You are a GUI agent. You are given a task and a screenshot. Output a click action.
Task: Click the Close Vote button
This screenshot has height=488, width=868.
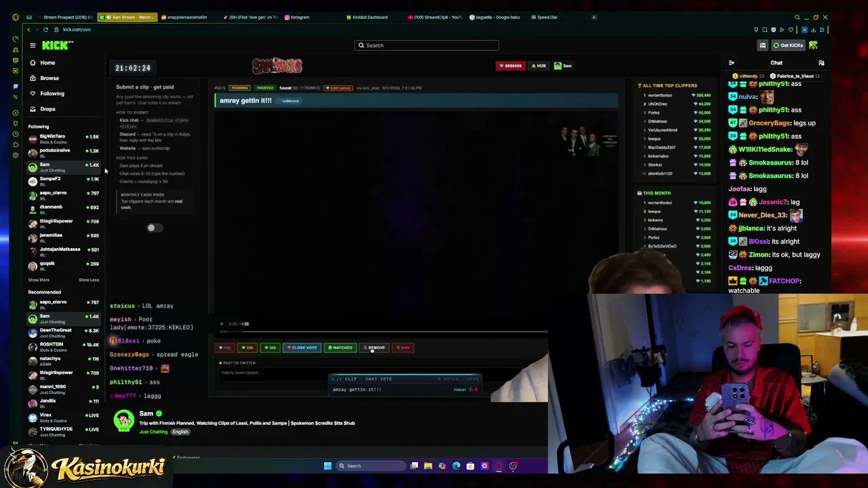tap(302, 348)
